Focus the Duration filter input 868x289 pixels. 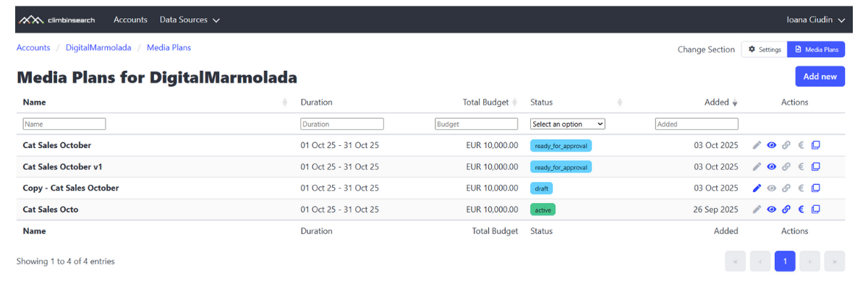point(342,124)
